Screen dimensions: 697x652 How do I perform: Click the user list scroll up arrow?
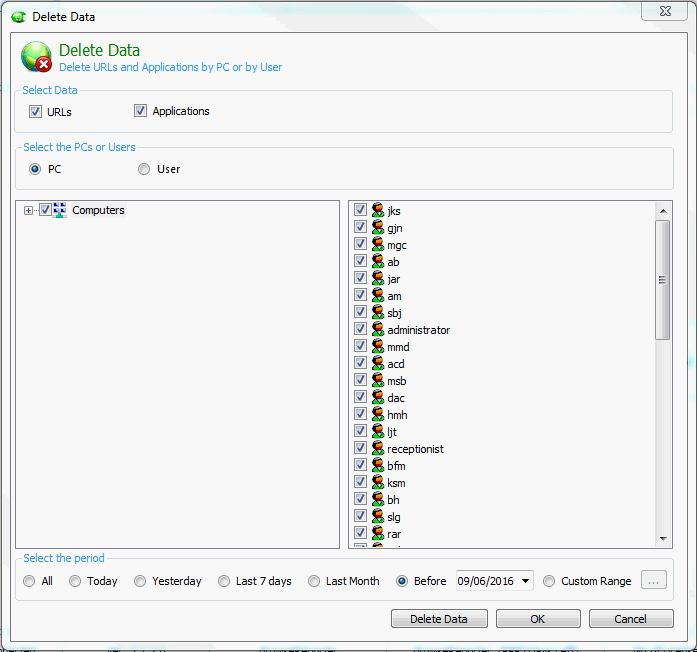pyautogui.click(x=663, y=211)
